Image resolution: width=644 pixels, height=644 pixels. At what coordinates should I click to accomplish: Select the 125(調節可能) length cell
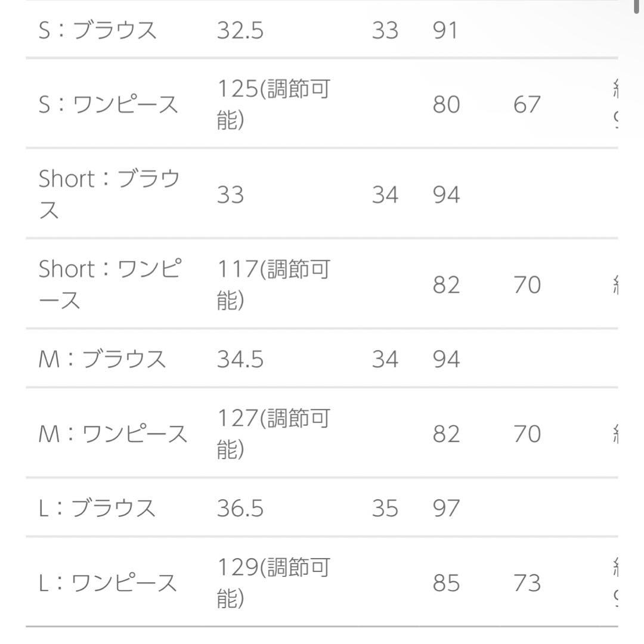[273, 104]
